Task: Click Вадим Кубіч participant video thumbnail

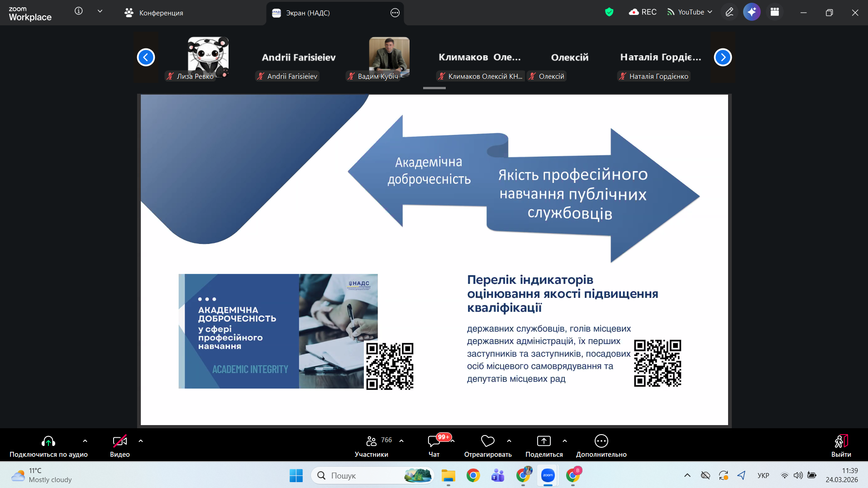Action: pyautogui.click(x=389, y=57)
